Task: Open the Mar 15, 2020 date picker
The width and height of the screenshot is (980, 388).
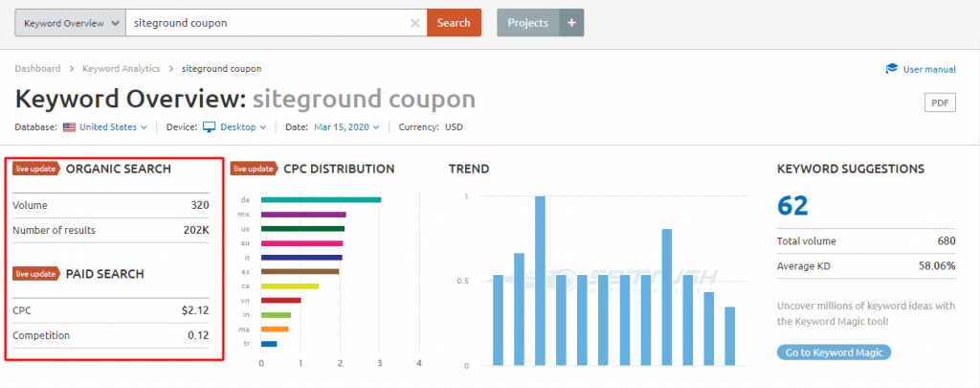Action: (346, 127)
